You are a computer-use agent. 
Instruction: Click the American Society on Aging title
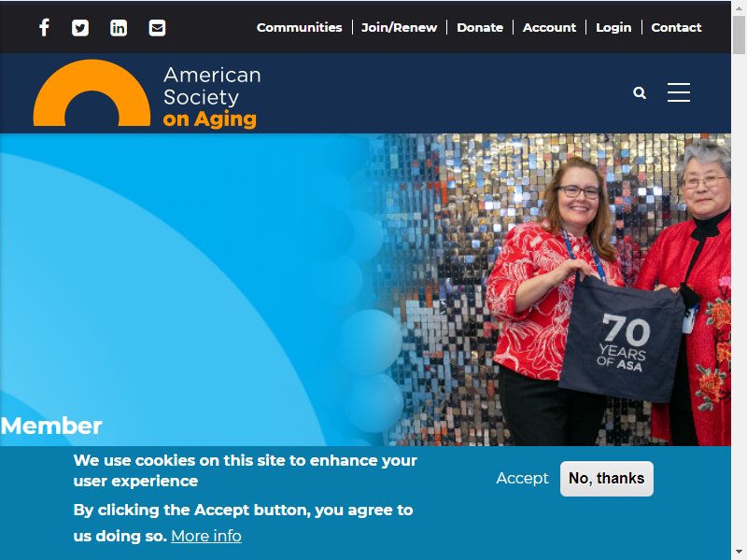[x=212, y=97]
